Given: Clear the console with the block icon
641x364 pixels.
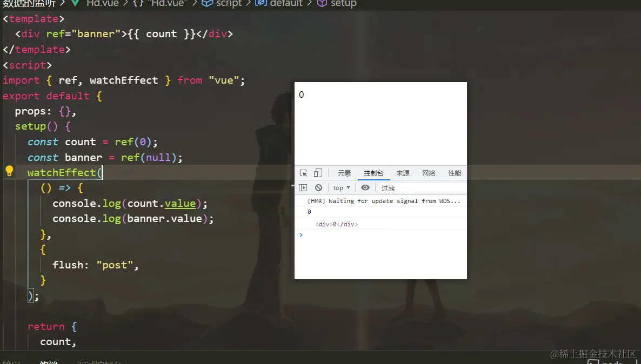Looking at the screenshot, I should pos(318,188).
